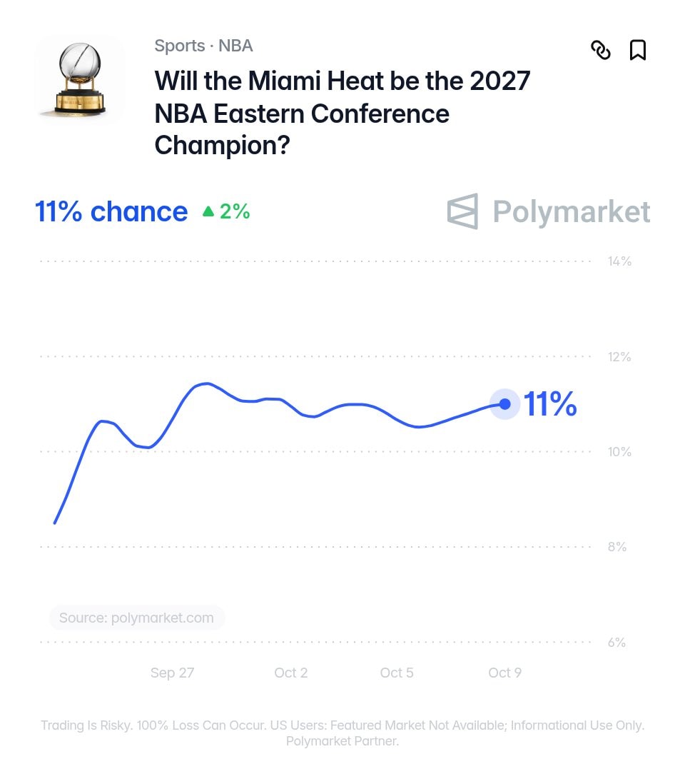Viewport: 685px width, 784px height.
Task: Select the Sep 27 date label
Action: tap(173, 673)
